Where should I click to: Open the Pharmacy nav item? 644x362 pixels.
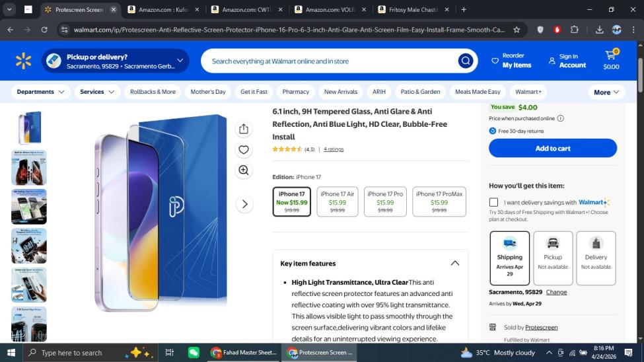295,92
